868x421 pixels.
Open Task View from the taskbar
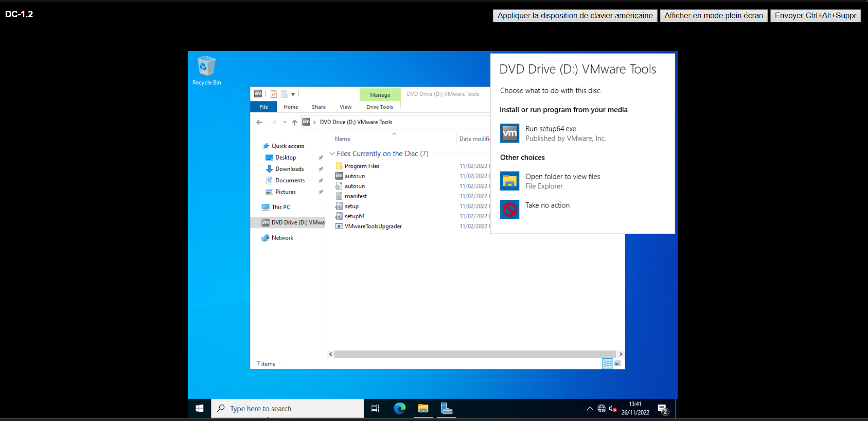click(x=375, y=408)
